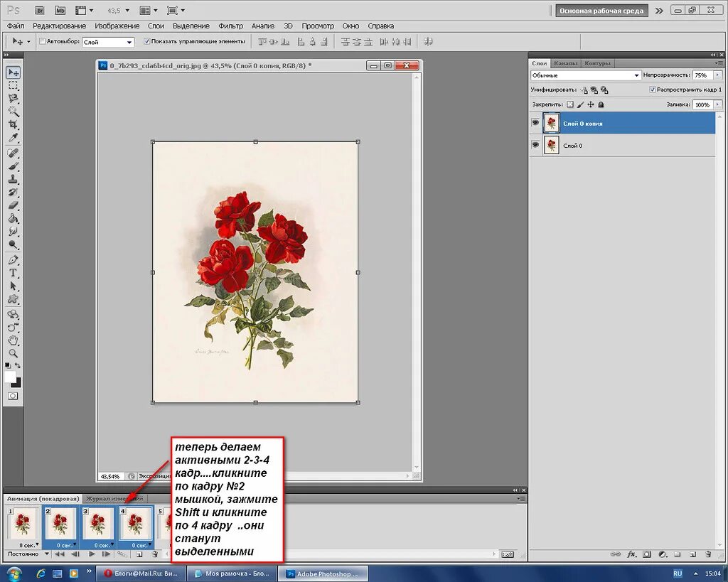Hide the Слой 0 layer
The width and height of the screenshot is (728, 582).
[x=535, y=145]
